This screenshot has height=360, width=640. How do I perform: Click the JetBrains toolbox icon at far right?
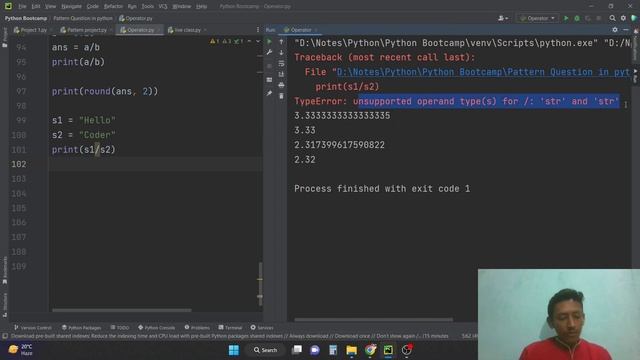[634, 18]
